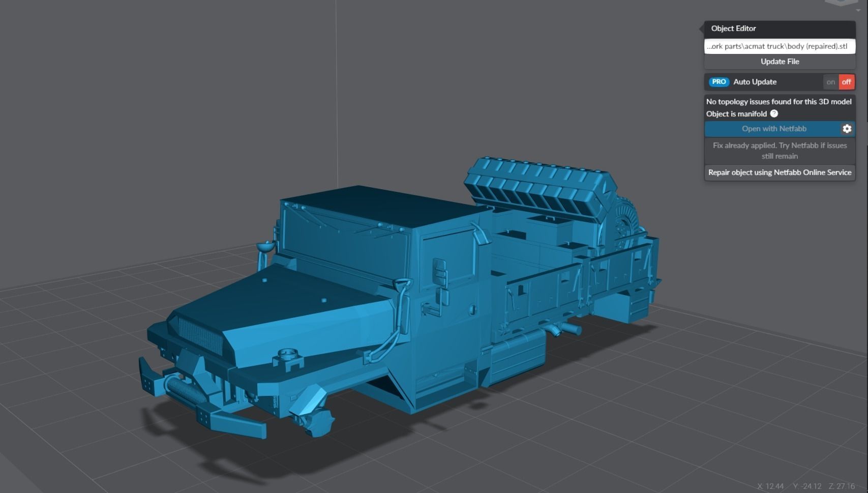Viewport: 868px width, 493px height.
Task: Click the manifold help question mark icon
Action: 774,113
